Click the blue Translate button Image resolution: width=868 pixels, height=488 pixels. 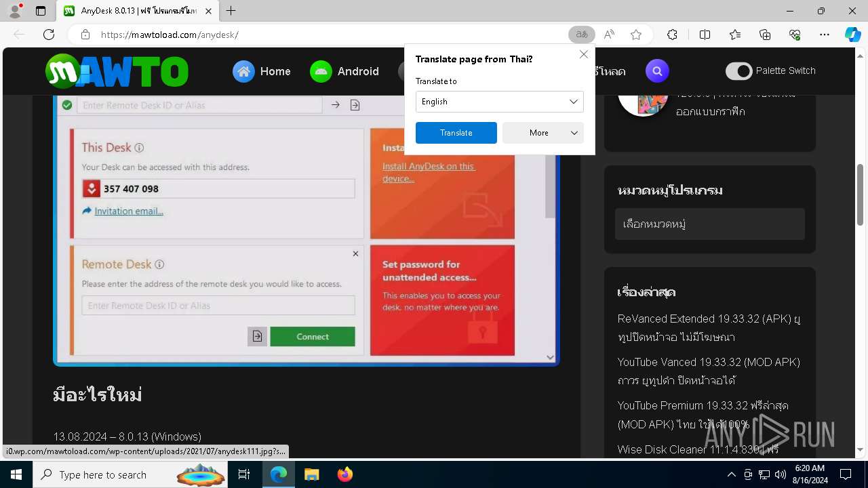tap(456, 133)
